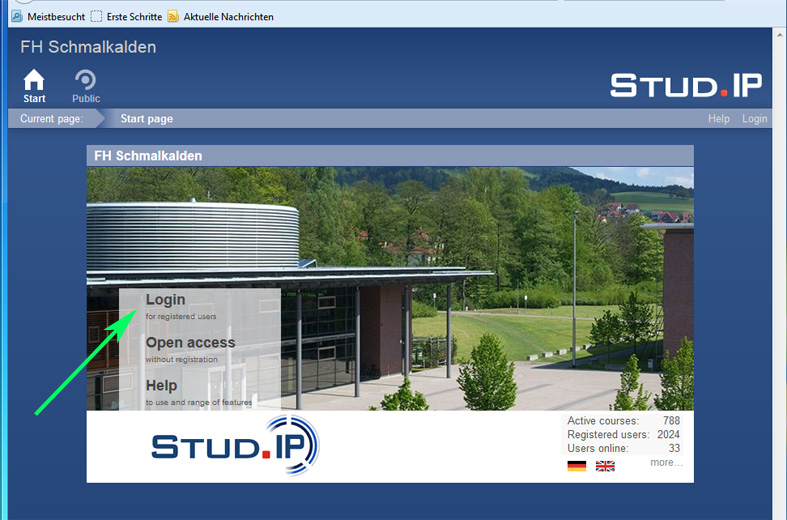Open the Aktuelle Nachrichten RSS feed bookmark
Screen dimensions: 787x520
point(221,17)
